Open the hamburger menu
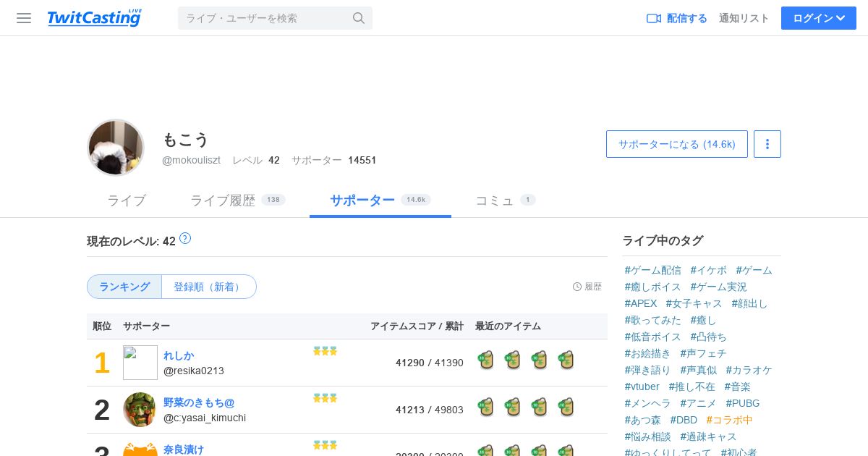Viewport: 868px width, 456px height. pos(24,18)
